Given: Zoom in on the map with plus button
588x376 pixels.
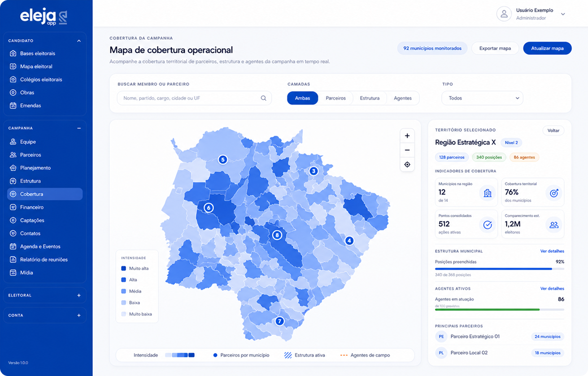Looking at the screenshot, I should click(x=407, y=136).
